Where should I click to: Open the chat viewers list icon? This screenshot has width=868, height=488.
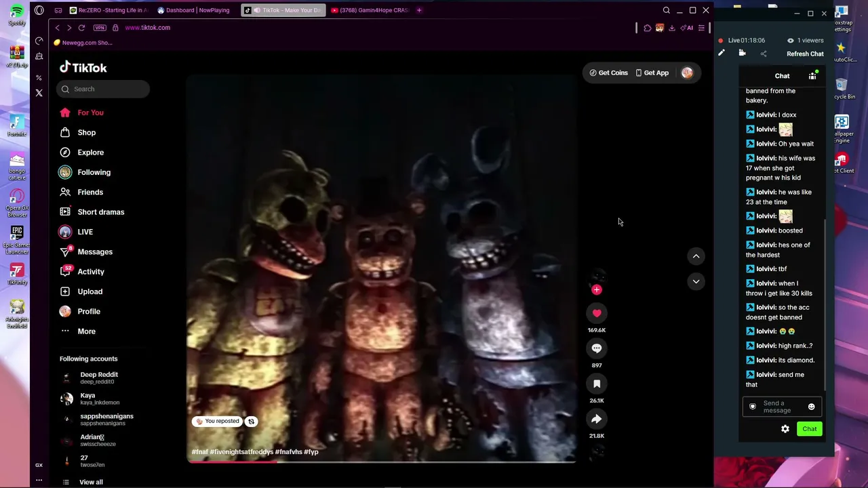point(812,76)
